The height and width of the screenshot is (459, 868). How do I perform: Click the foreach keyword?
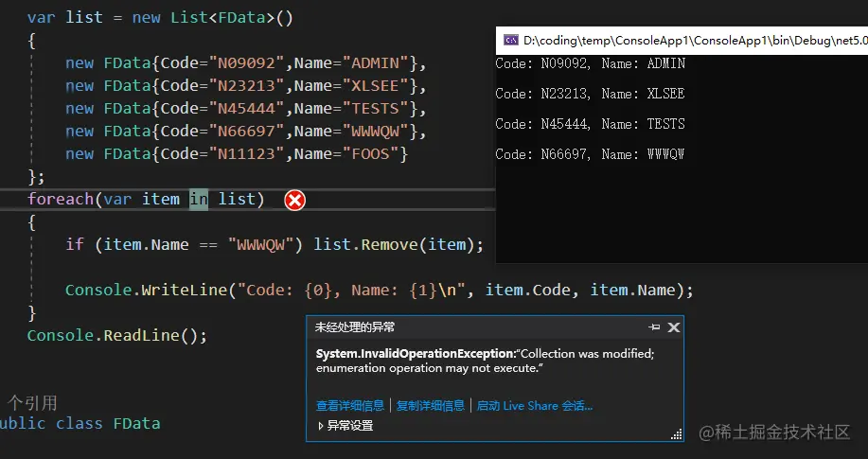61,200
